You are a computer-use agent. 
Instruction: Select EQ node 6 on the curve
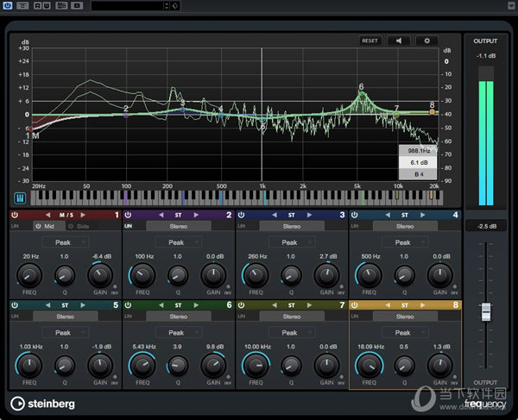[x=362, y=93]
